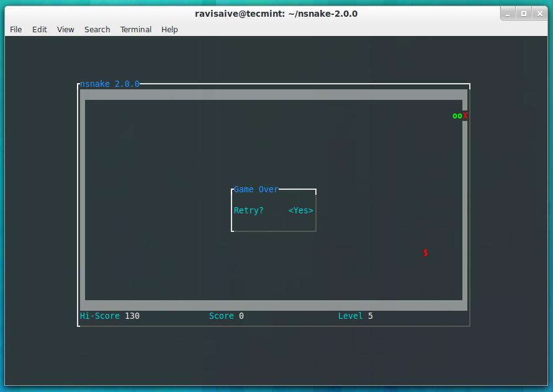The width and height of the screenshot is (553, 392).
Task: Open the View menu
Action: (x=65, y=29)
